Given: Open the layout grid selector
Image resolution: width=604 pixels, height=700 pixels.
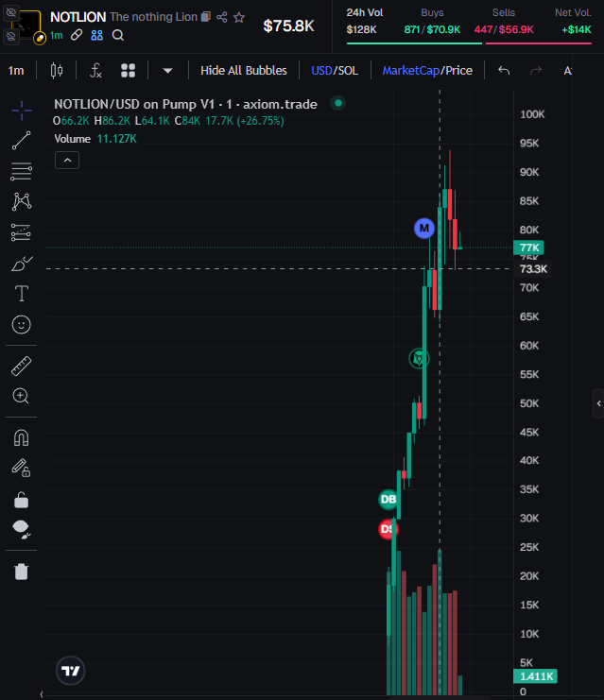Looking at the screenshot, I should click(x=129, y=71).
